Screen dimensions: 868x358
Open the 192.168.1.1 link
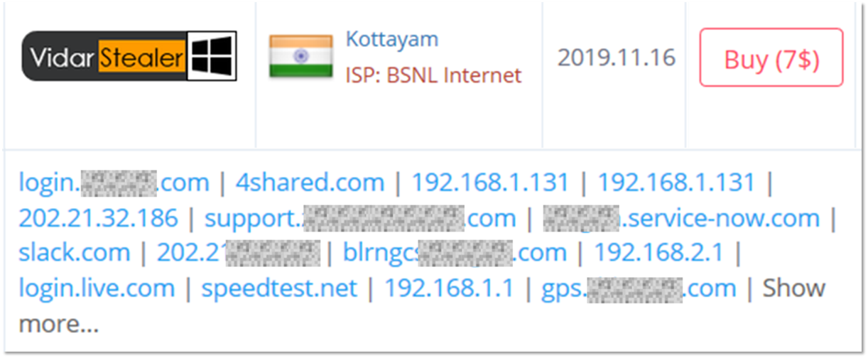point(449,288)
